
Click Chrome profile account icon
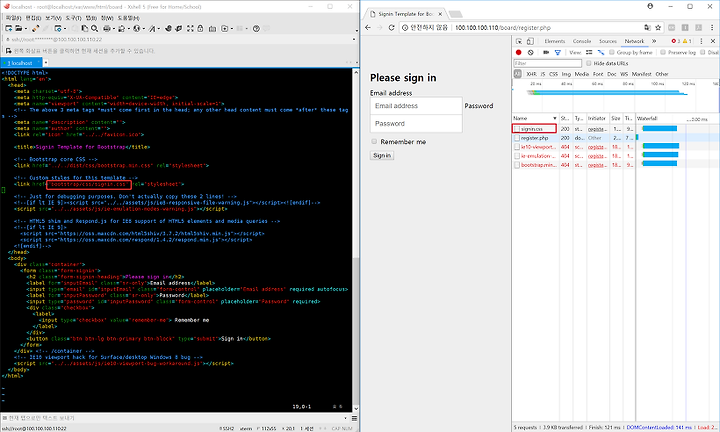click(x=650, y=6)
